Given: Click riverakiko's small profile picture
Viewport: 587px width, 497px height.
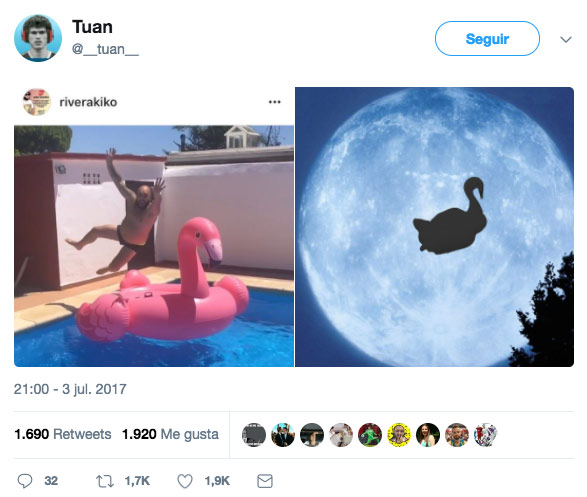Looking at the screenshot, I should [x=36, y=102].
